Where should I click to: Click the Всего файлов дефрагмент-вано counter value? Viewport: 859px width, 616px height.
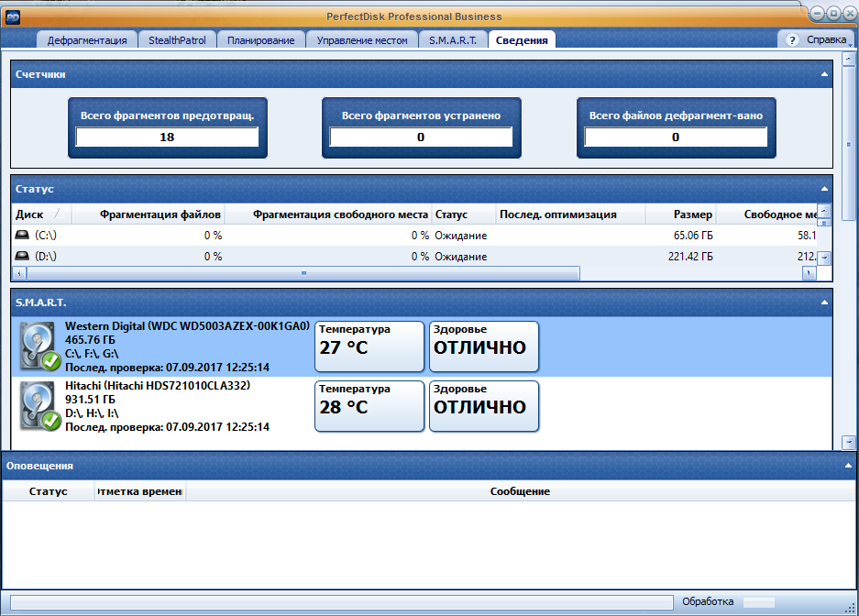point(676,137)
